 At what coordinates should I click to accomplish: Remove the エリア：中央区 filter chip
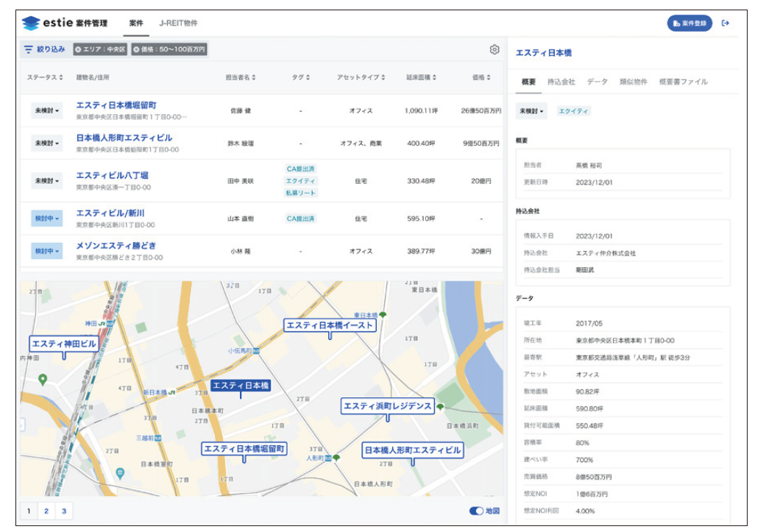78,50
